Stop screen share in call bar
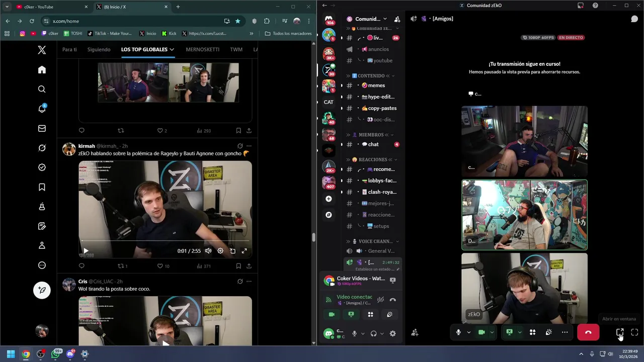Viewport: 644px width, 362px height. coord(509,332)
